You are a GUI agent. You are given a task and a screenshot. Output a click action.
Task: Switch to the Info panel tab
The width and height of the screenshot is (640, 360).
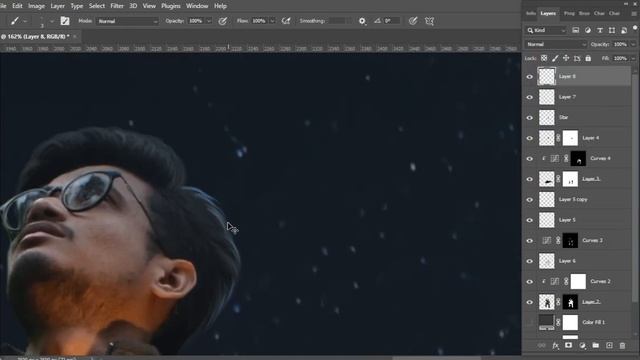(531, 13)
